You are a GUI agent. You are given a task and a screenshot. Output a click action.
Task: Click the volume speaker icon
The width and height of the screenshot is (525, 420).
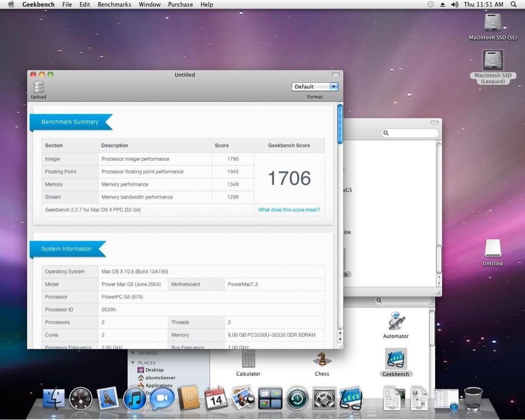point(454,4)
